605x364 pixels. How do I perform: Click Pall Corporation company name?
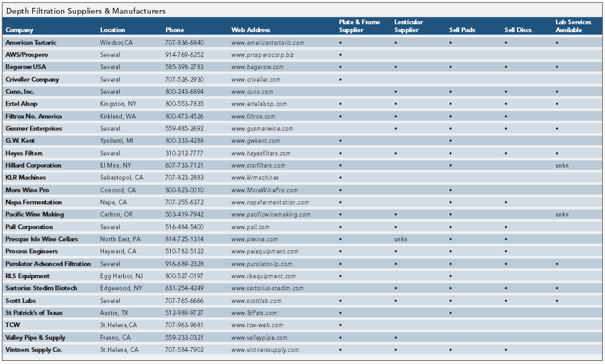[29, 227]
